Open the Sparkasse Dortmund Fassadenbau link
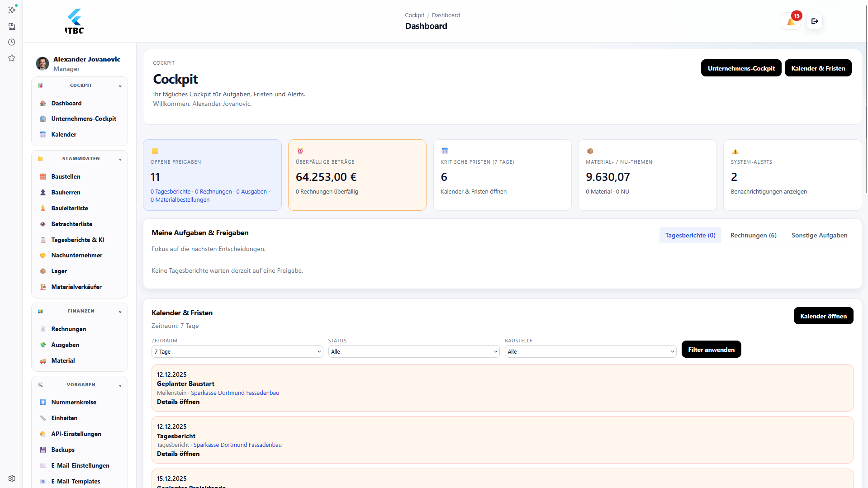Screen dimensions: 868x488 (235, 393)
